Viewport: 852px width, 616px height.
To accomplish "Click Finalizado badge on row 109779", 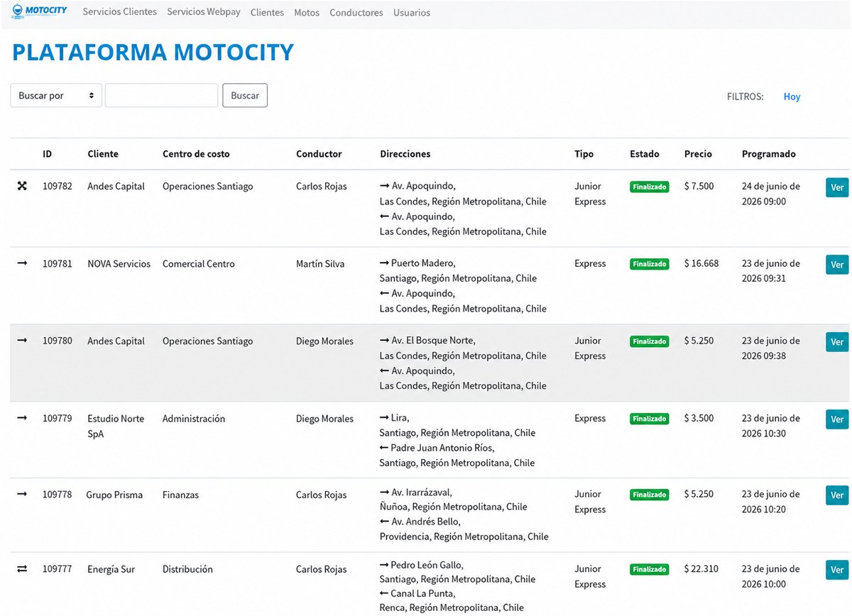I will point(649,419).
